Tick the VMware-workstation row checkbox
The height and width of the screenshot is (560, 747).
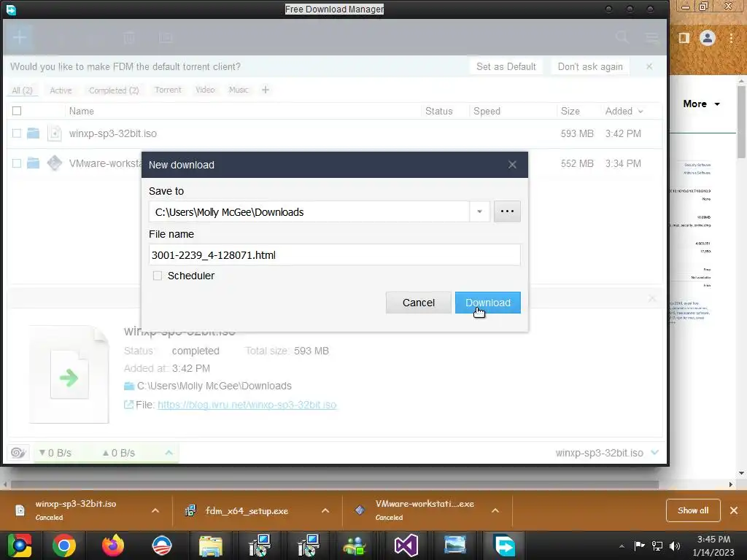(x=17, y=163)
